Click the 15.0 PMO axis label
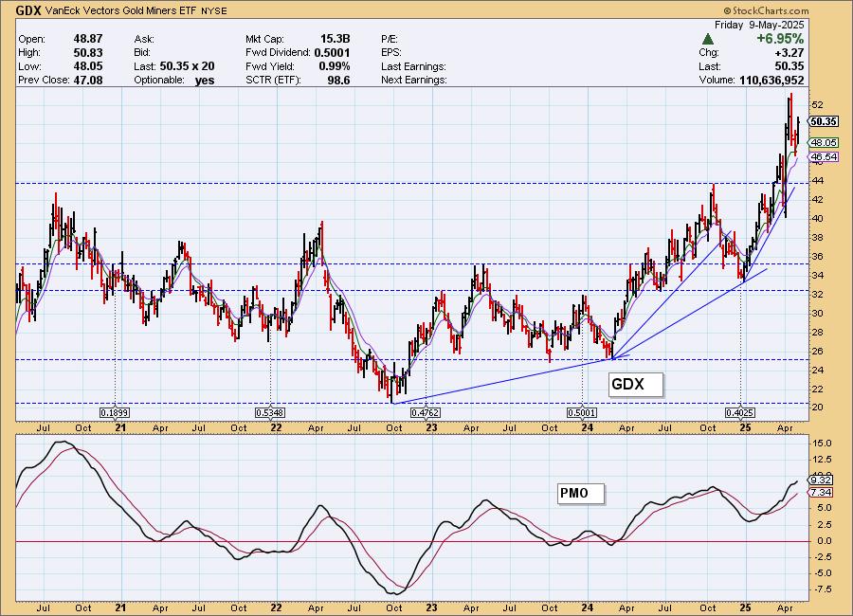853x616 pixels. tap(822, 444)
